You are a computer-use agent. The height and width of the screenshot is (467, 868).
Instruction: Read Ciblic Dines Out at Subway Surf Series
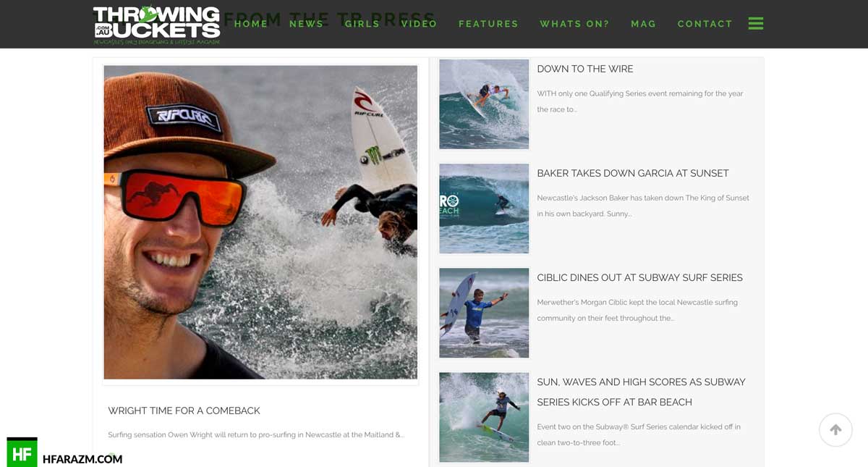tap(639, 277)
